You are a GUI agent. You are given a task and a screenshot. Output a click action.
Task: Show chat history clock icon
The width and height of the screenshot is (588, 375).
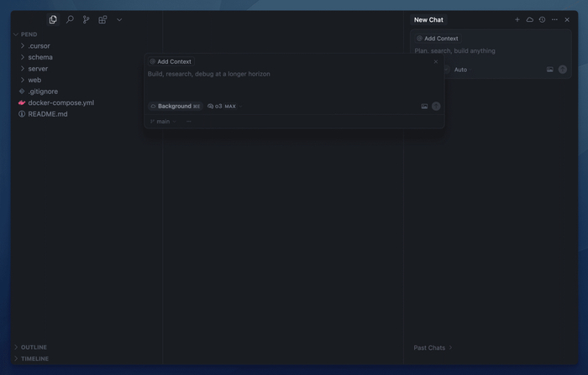pyautogui.click(x=542, y=19)
